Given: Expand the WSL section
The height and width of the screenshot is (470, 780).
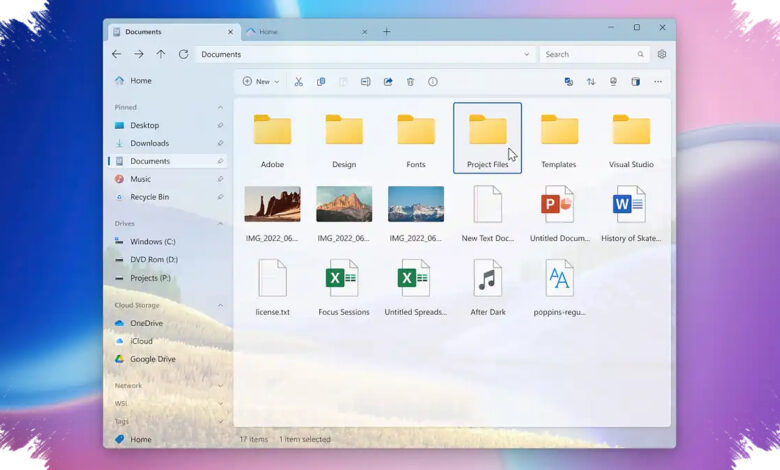Looking at the screenshot, I should pyautogui.click(x=220, y=404).
